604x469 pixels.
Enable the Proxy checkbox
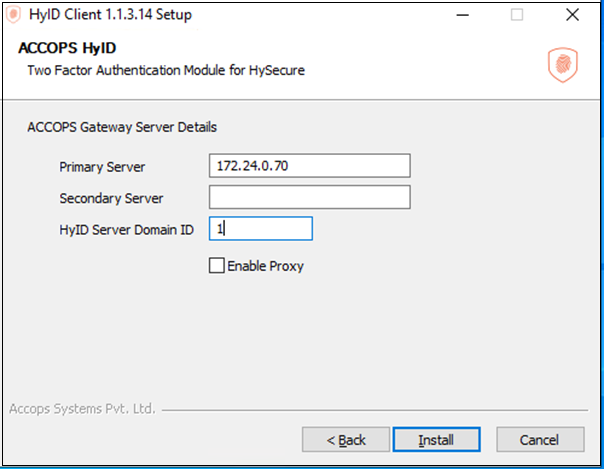(x=216, y=266)
